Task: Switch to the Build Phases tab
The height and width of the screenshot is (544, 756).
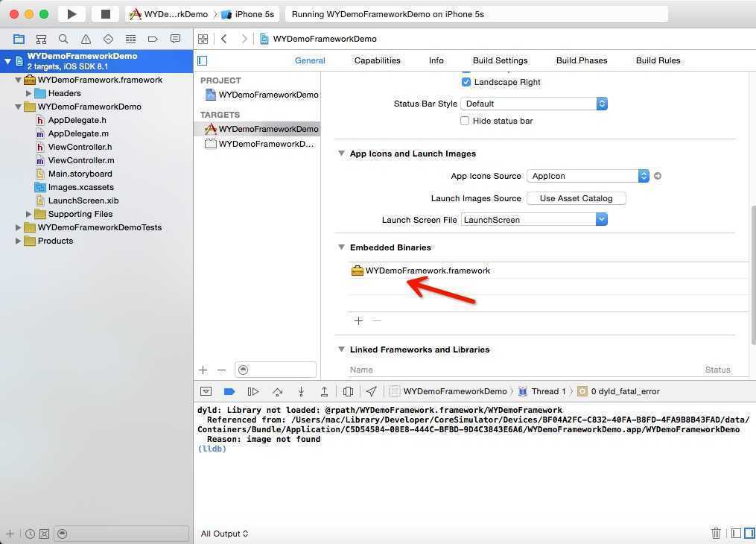Action: 582,60
